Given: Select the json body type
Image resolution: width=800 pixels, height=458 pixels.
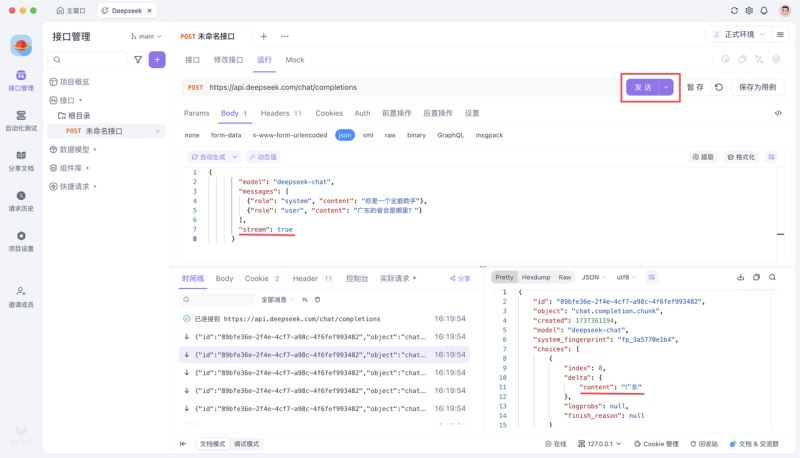Looking at the screenshot, I should 345,135.
